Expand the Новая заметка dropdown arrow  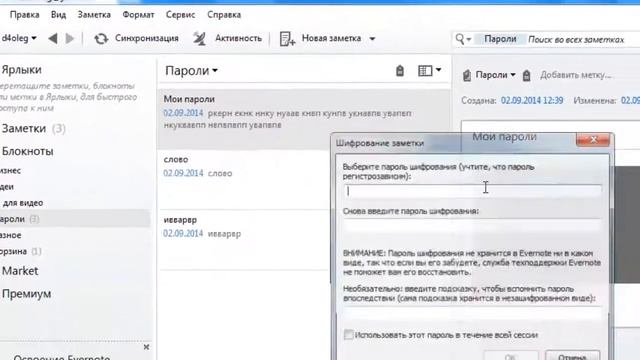pos(372,39)
